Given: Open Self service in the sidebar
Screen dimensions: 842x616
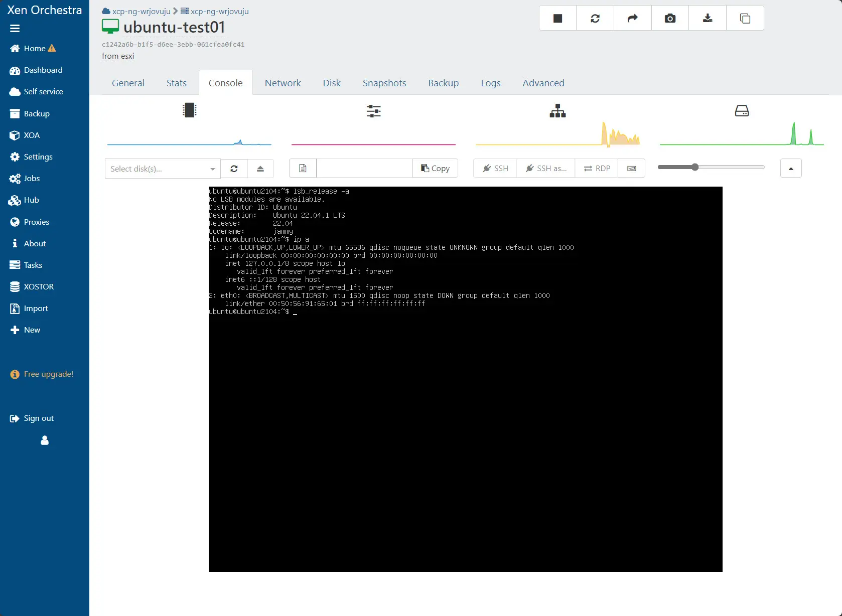Looking at the screenshot, I should (36, 91).
